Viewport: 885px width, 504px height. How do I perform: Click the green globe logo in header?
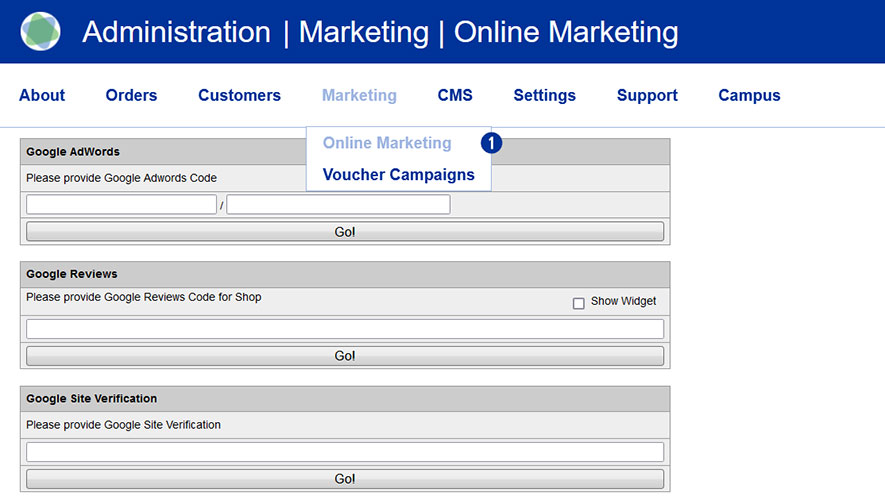click(x=41, y=32)
